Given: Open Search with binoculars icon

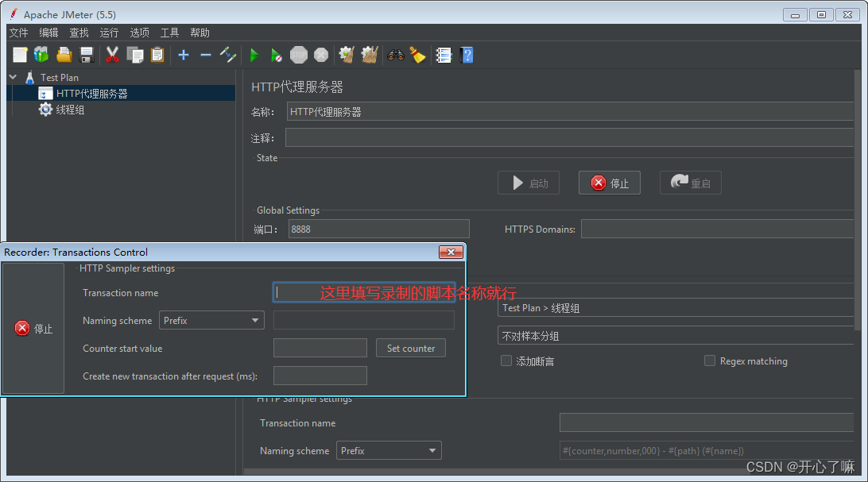Looking at the screenshot, I should tap(395, 55).
